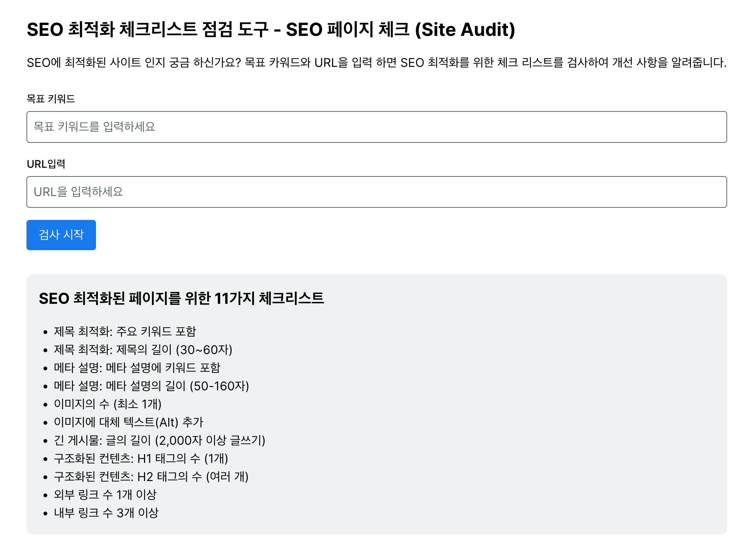
Task: Click the URL입력 field label
Action: click(46, 164)
